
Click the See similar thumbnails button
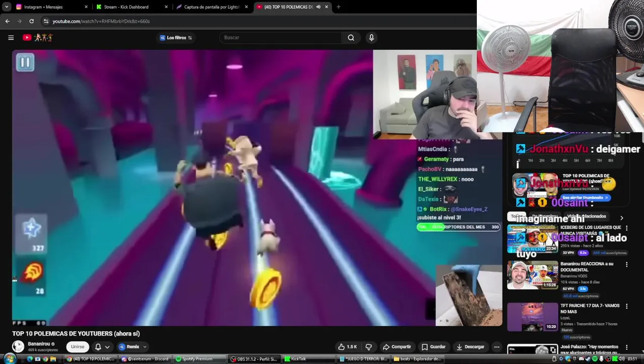coord(585,198)
